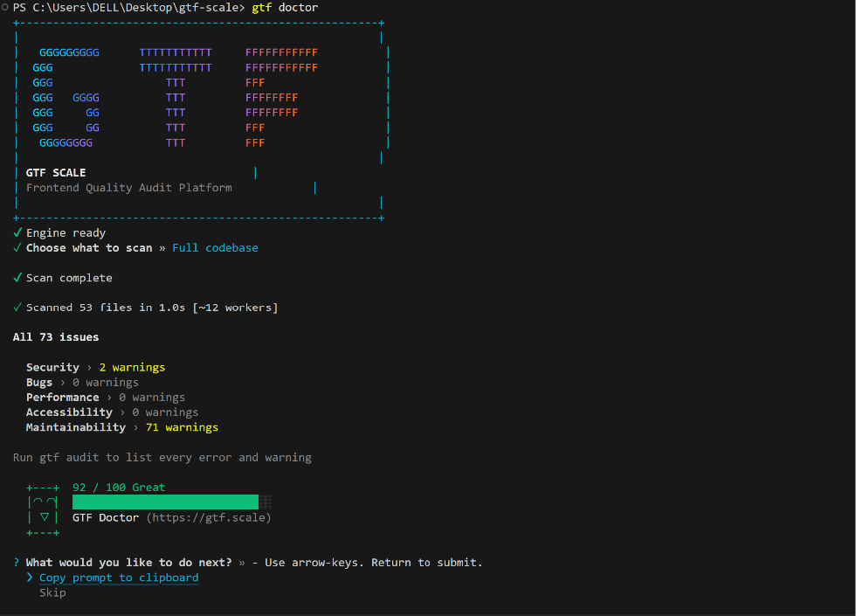The width and height of the screenshot is (856, 616).
Task: Click 'Run gtf audit to list' hint
Action: pos(162,458)
